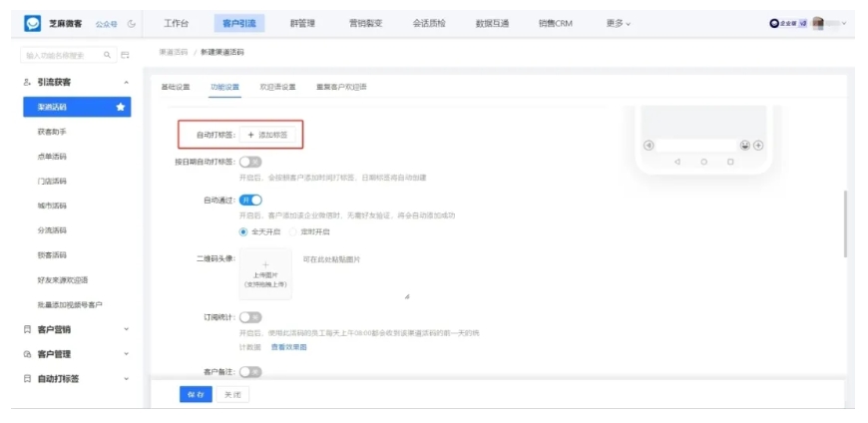Open 群管理 in top navigation
The image size is (868, 423).
tap(302, 23)
